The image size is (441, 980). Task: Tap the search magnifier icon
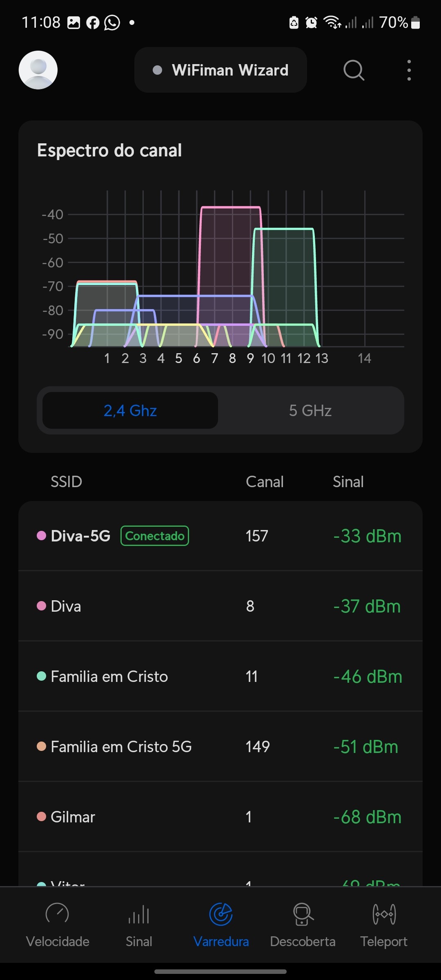(x=354, y=70)
